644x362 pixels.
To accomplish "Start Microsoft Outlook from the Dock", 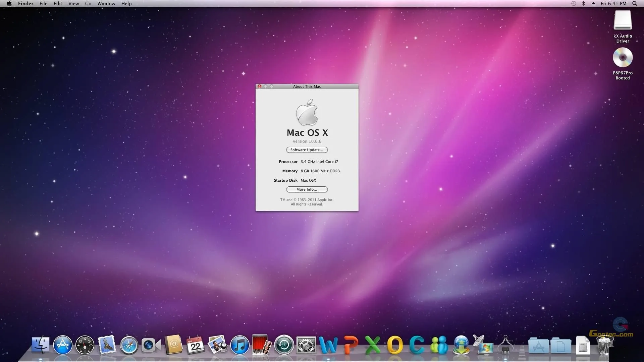I will coord(396,345).
